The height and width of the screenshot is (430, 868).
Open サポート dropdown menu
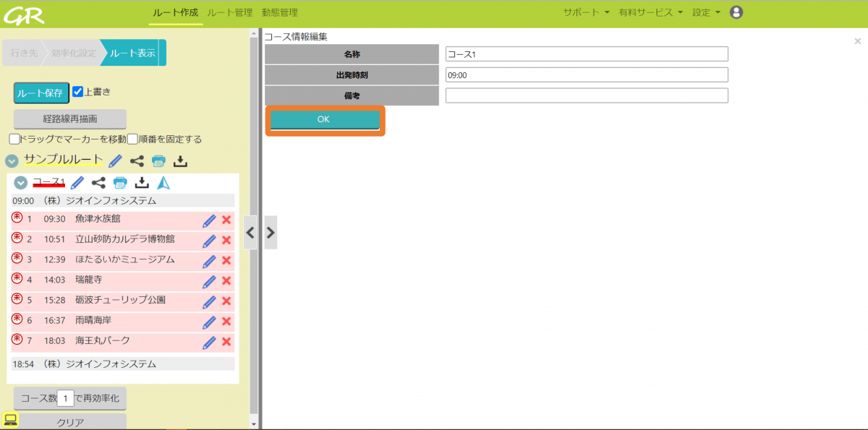coord(586,12)
